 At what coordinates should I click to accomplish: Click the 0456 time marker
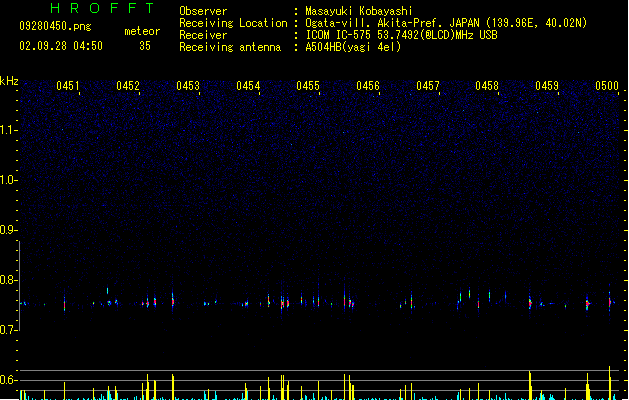point(368,86)
